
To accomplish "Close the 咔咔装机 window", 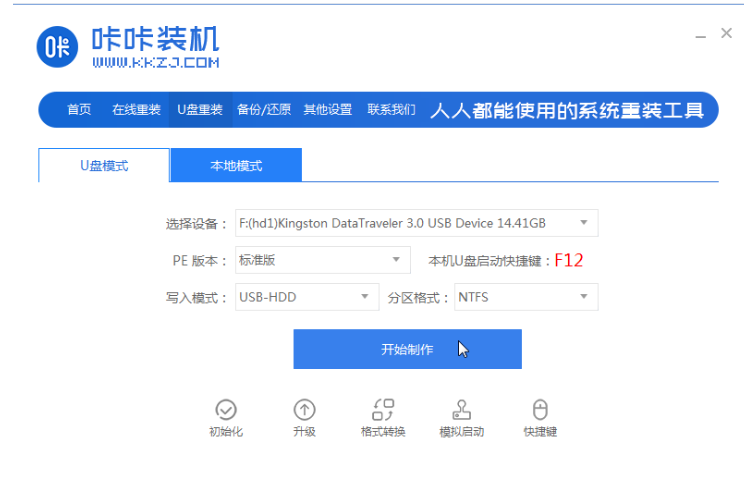I will tap(727, 34).
